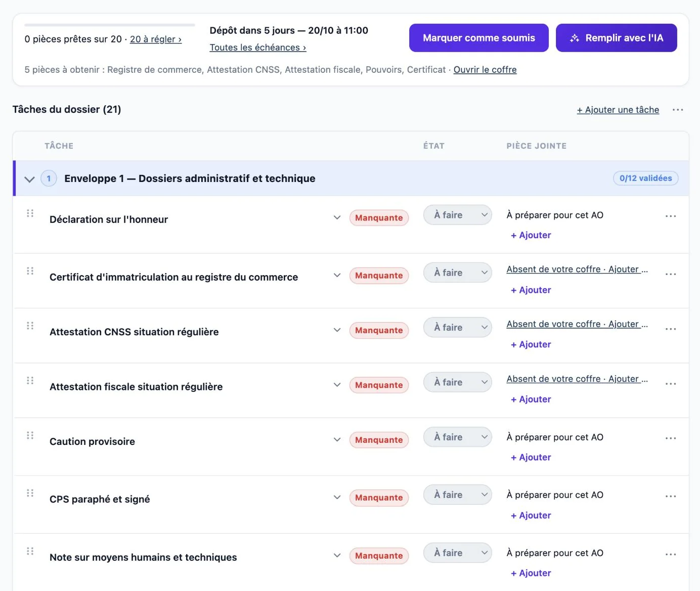Viewport: 700px width, 591px height.
Task: Open more options for Note sur moyens humains row
Action: 671,555
